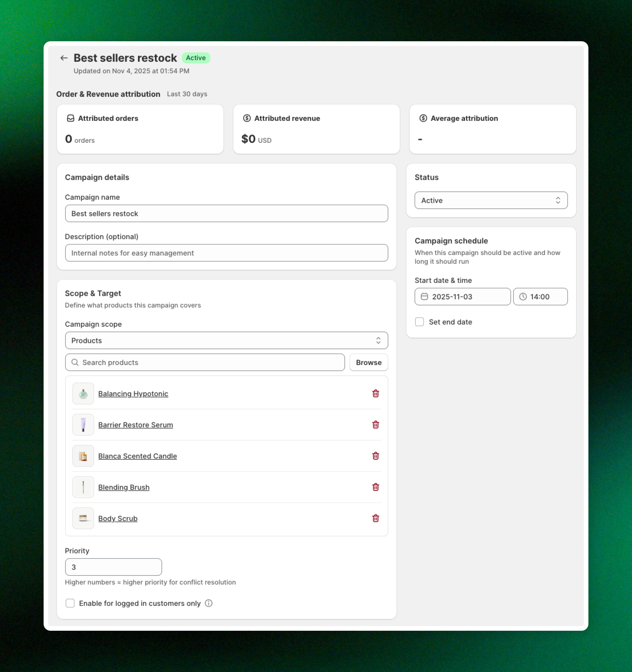Click the start time field 14:00
Viewport: 632px width, 672px height.
coord(540,296)
